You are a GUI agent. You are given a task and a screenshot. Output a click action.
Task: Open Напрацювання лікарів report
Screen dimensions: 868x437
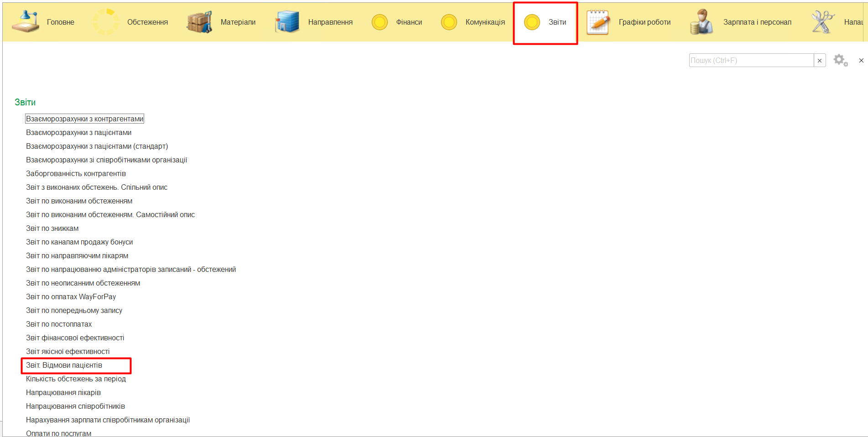[63, 393]
